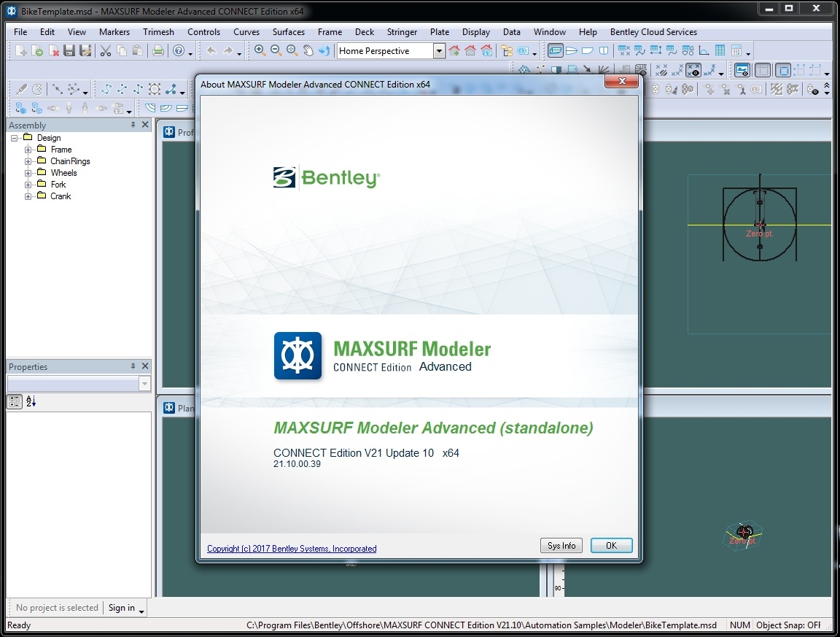Expand the Wheels folder
This screenshot has height=637, width=840.
pos(28,173)
